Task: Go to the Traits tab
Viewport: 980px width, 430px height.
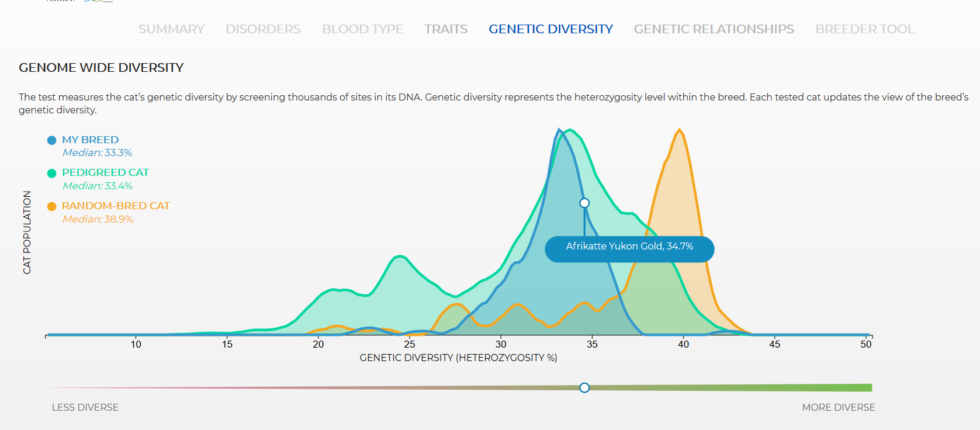Action: click(x=446, y=29)
